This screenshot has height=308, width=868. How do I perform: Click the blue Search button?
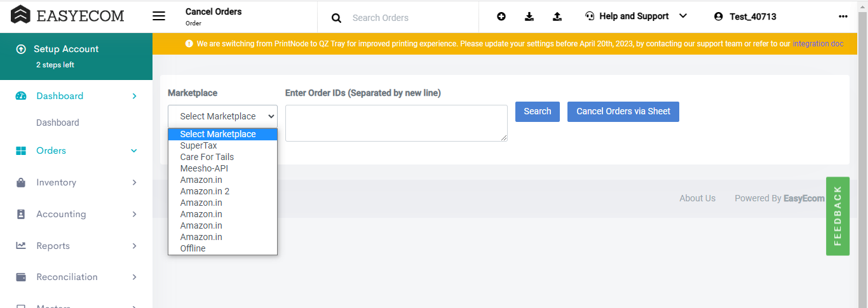(538, 111)
